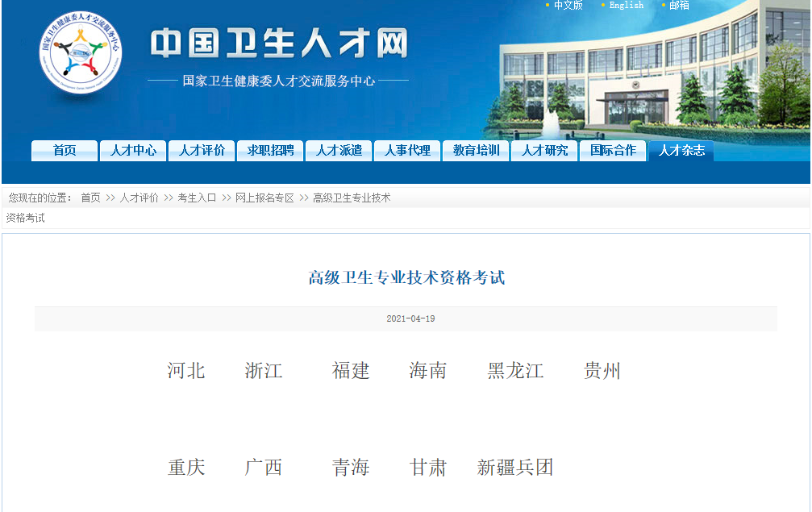This screenshot has height=512, width=812.
Task: Click the circular site logo emblem
Action: [x=81, y=54]
